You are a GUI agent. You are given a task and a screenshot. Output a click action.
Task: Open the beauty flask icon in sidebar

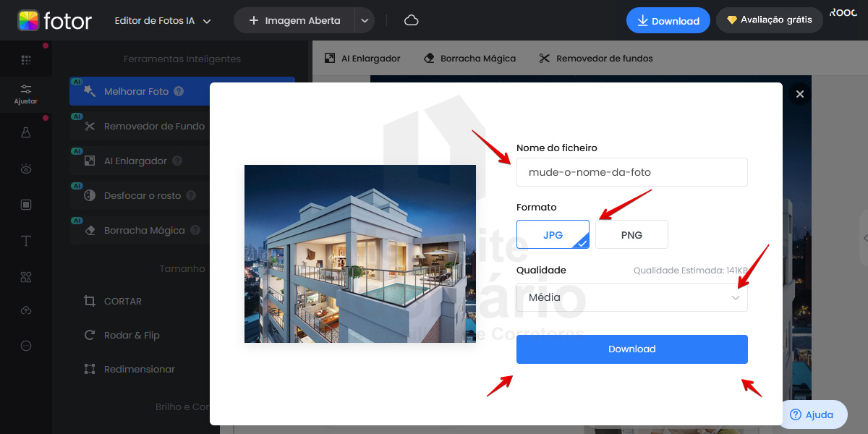(x=26, y=132)
